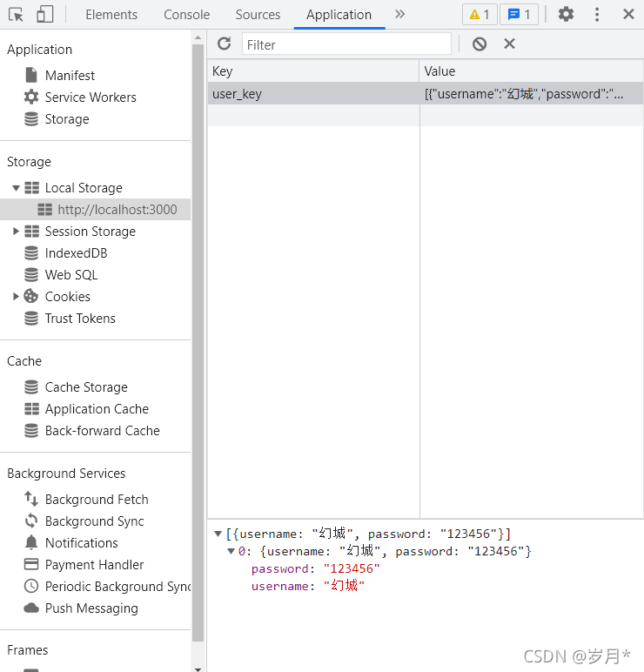
Task: Click the username "幻城" property line
Action: pyautogui.click(x=308, y=586)
